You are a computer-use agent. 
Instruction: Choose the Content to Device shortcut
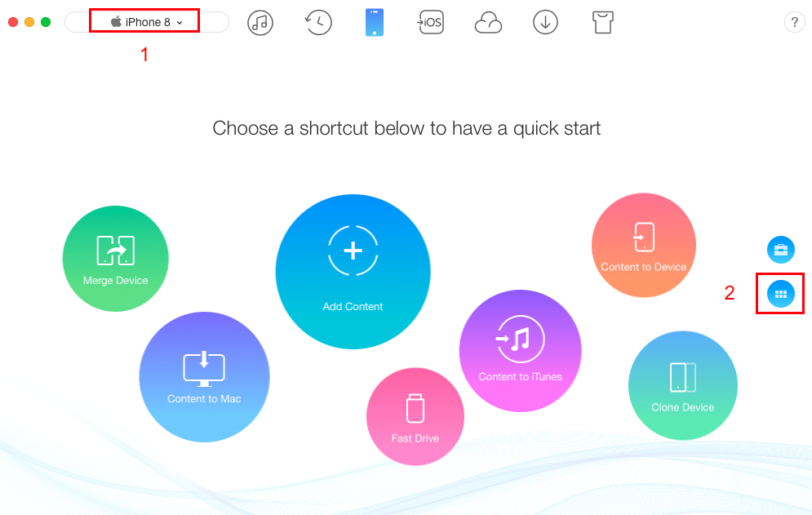click(x=644, y=245)
